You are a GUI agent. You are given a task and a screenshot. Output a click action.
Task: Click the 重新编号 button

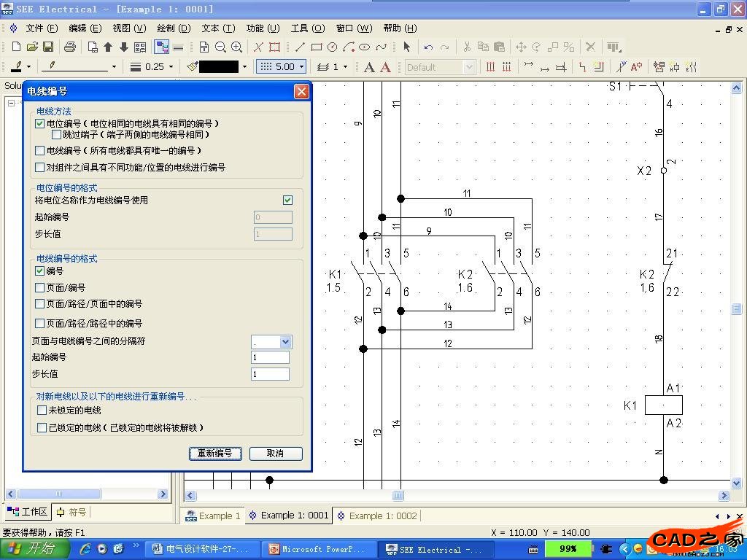pyautogui.click(x=215, y=453)
